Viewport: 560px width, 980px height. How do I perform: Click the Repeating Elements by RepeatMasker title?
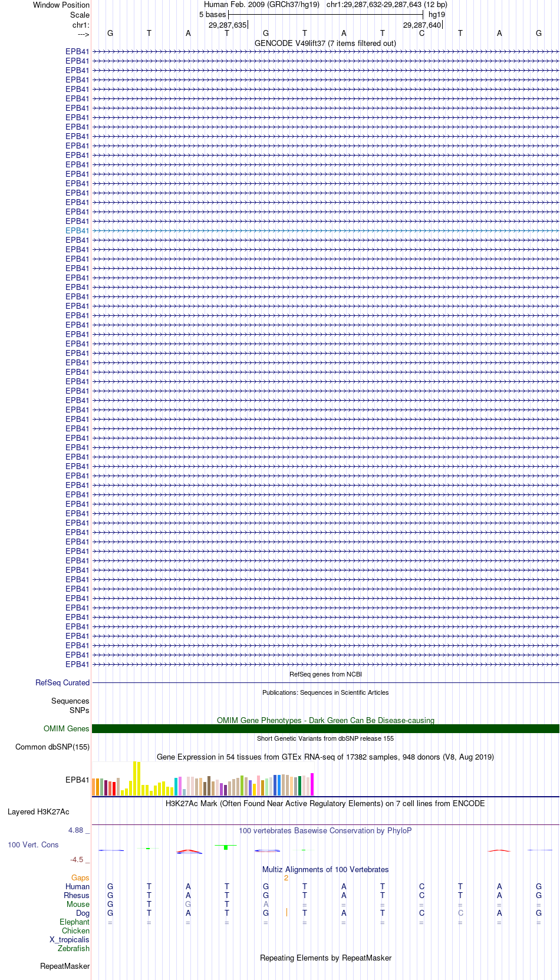point(325,958)
